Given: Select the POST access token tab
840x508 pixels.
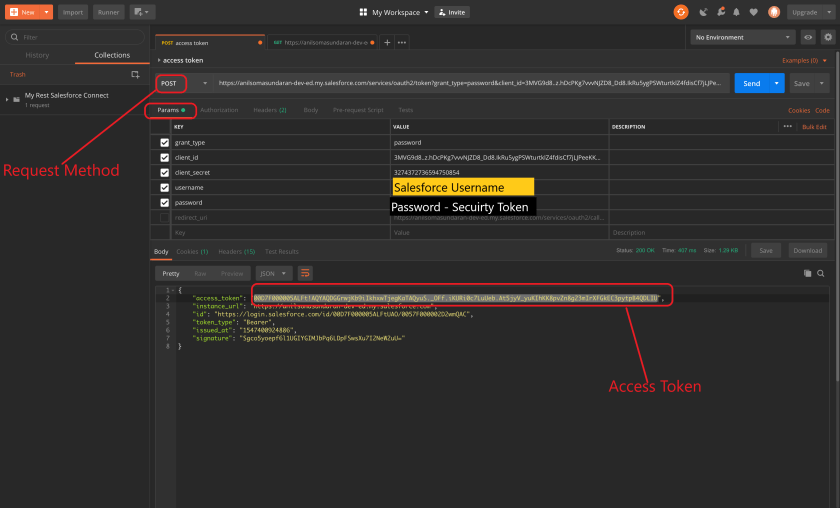Looking at the screenshot, I should coord(209,42).
